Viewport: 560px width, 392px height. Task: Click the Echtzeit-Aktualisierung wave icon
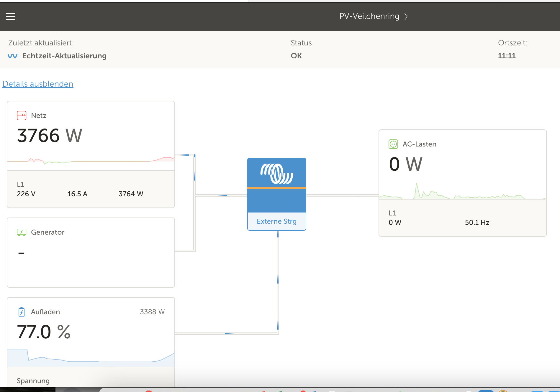(x=13, y=56)
